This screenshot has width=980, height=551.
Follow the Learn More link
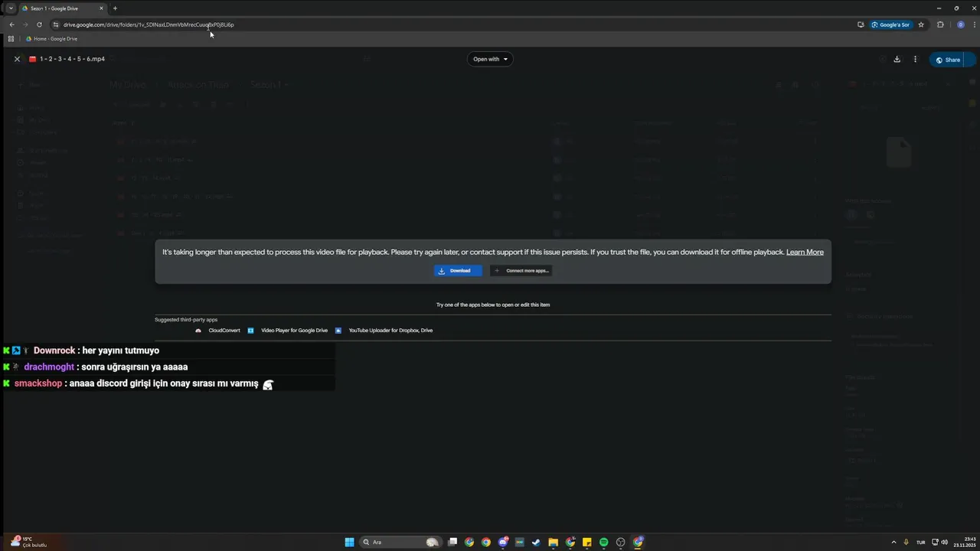click(x=805, y=252)
